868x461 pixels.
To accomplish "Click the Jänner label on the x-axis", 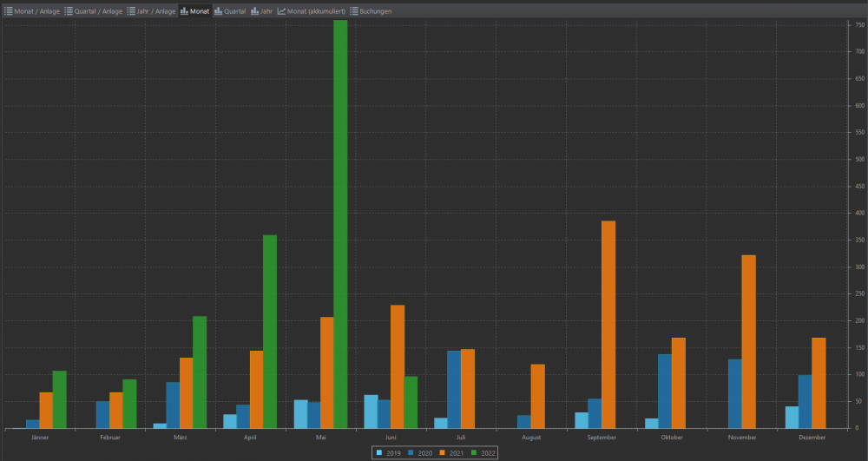I will (x=40, y=438).
